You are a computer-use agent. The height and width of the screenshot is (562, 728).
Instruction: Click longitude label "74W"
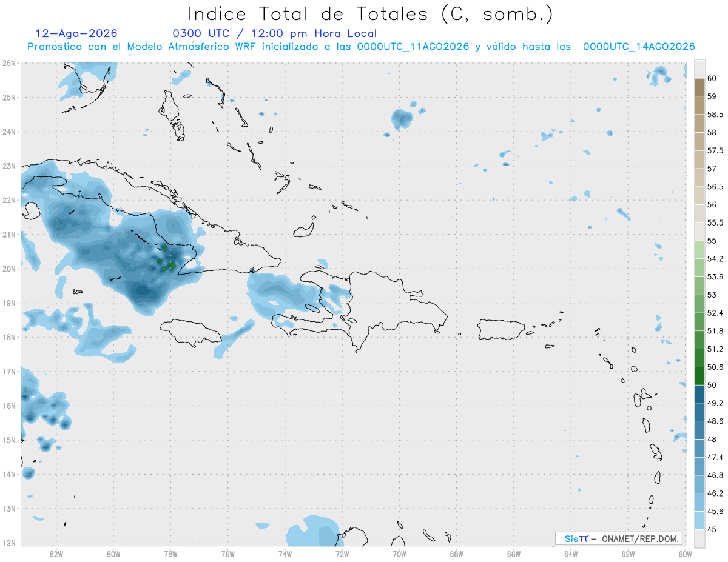[x=285, y=554]
